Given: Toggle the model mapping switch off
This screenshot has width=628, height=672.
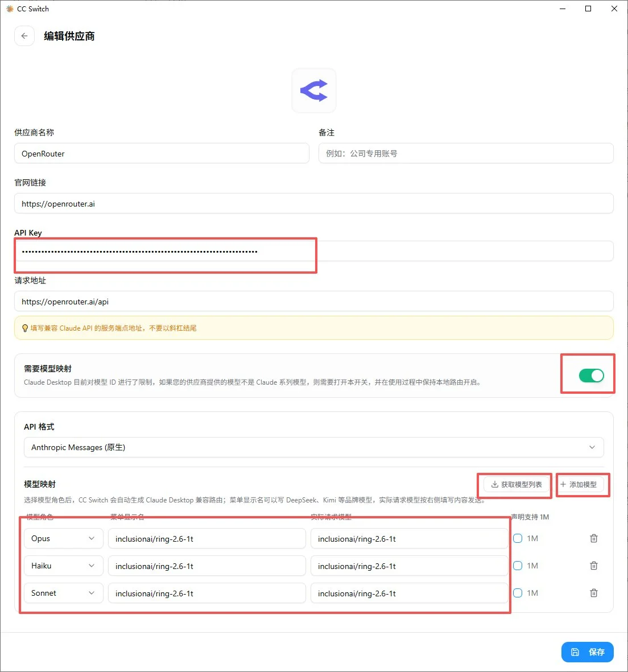Looking at the screenshot, I should pyautogui.click(x=591, y=376).
